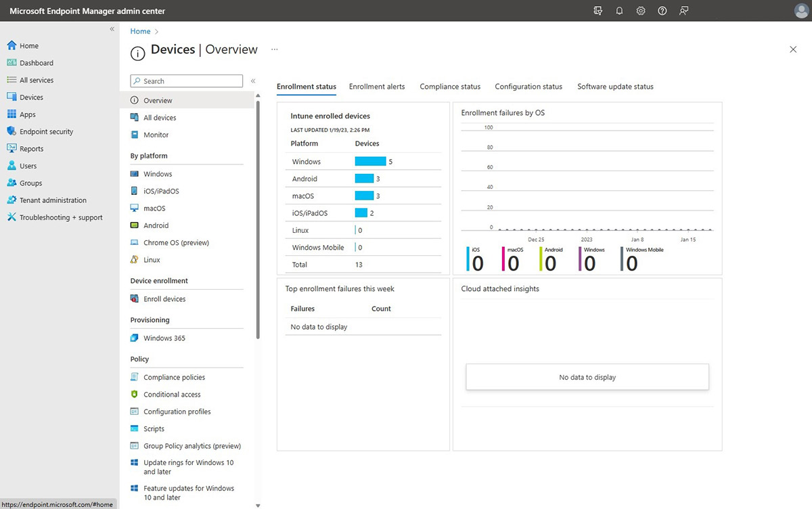The height and width of the screenshot is (509, 812).
Task: Open the more options ellipsis beside Overview
Action: (275, 49)
